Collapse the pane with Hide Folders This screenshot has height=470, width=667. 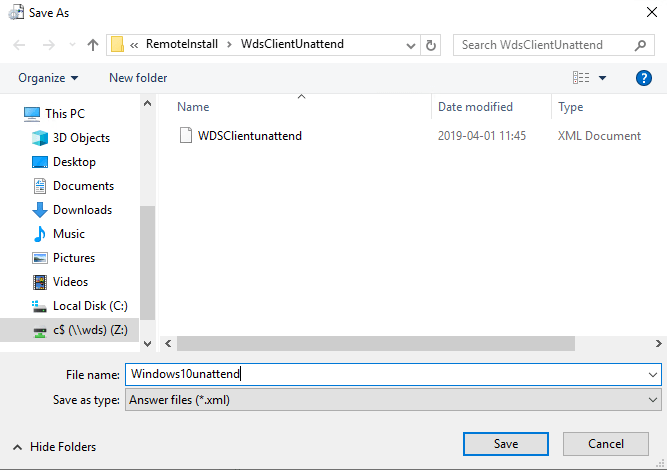pos(55,447)
